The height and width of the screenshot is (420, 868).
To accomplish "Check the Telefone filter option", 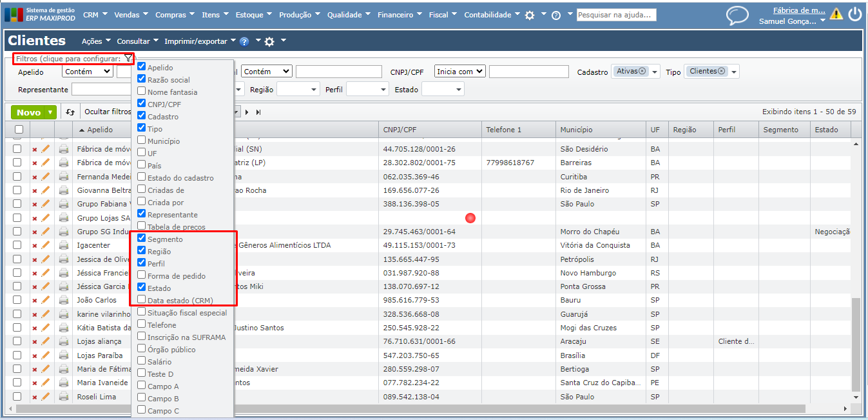I will point(141,325).
